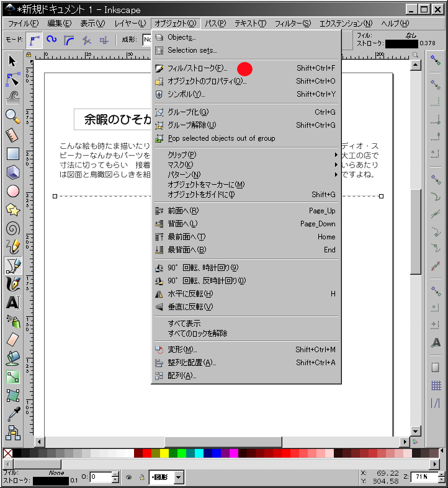Click the フィル/ストローク(F) menu item
The image size is (448, 488).
point(246,68)
